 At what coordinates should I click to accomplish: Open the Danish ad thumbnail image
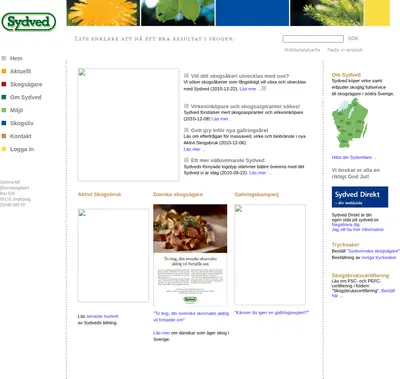tap(190, 255)
